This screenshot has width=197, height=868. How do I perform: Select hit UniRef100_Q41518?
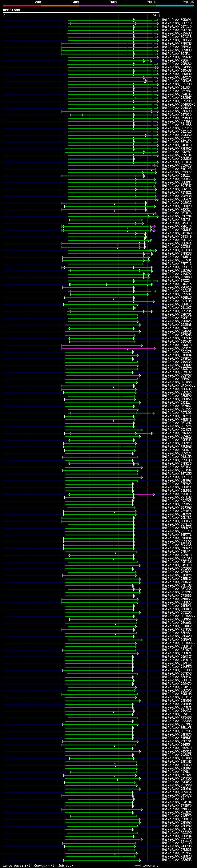point(177,660)
